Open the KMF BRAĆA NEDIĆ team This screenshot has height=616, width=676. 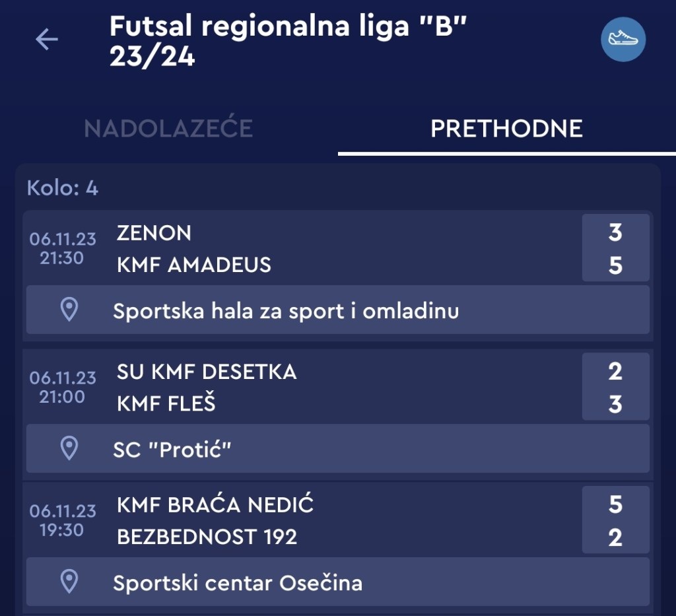[x=215, y=505]
